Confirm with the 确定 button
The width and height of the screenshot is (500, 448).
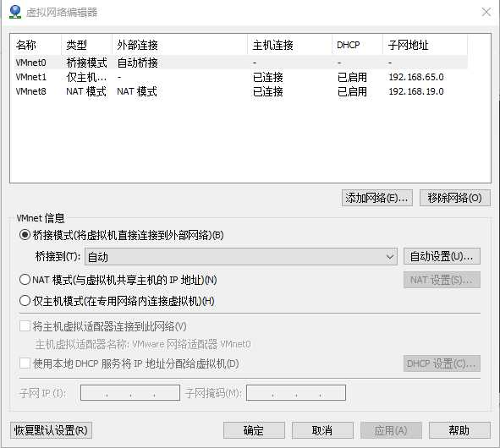(x=254, y=430)
